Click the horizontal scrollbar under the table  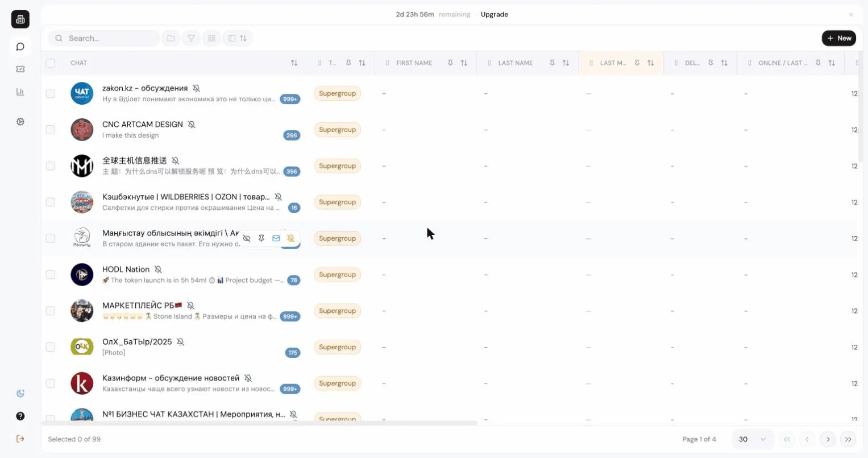pos(259,423)
